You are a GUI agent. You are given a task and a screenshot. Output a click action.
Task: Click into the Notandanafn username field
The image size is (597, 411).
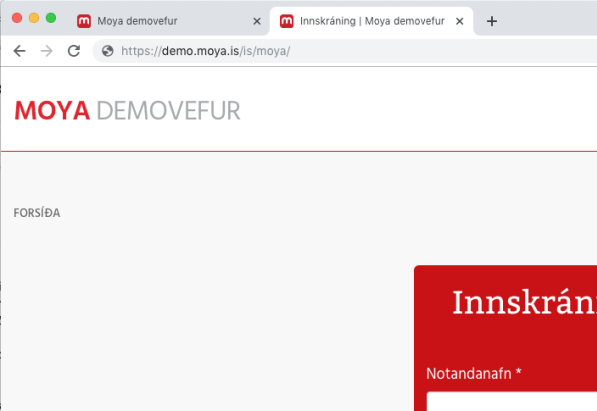512,401
